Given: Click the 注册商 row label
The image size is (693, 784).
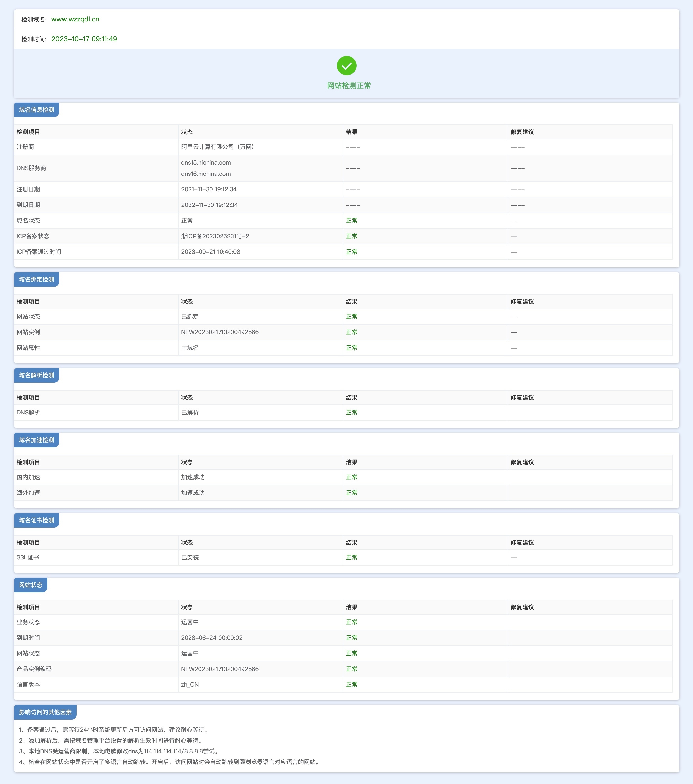Looking at the screenshot, I should click(25, 147).
